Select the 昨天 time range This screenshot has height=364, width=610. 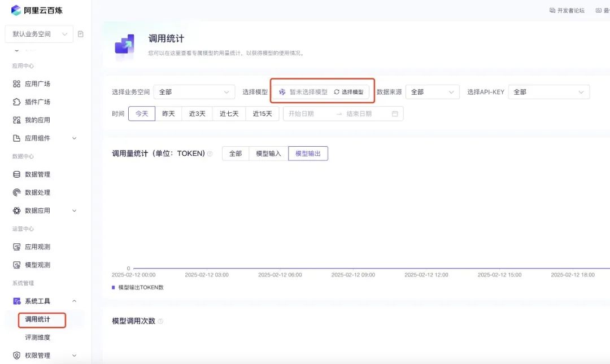tap(168, 113)
